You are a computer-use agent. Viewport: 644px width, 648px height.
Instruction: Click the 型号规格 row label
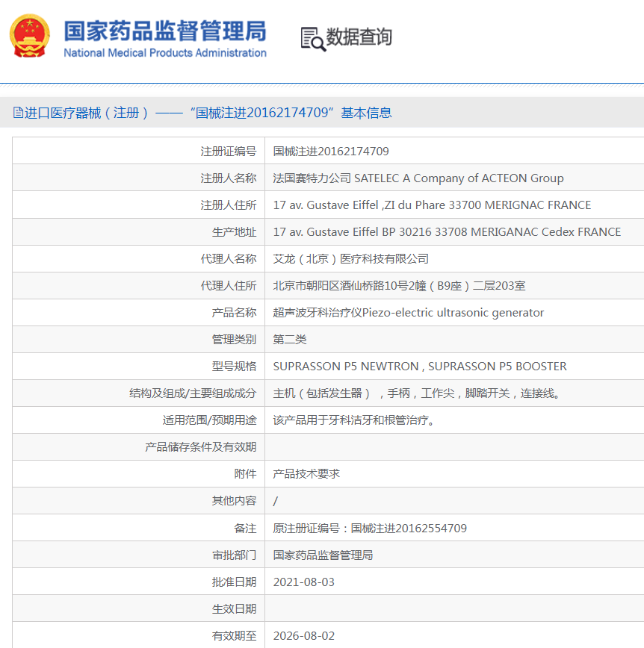pyautogui.click(x=235, y=366)
